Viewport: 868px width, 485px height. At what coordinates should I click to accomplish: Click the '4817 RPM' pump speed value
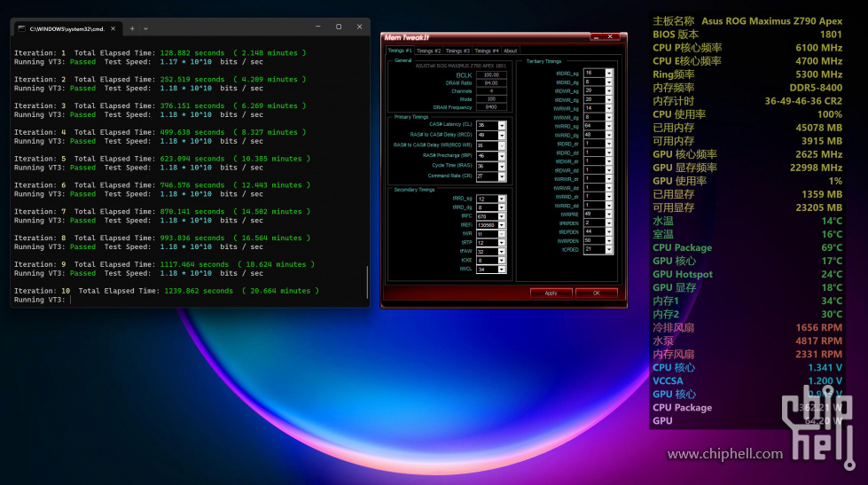818,341
